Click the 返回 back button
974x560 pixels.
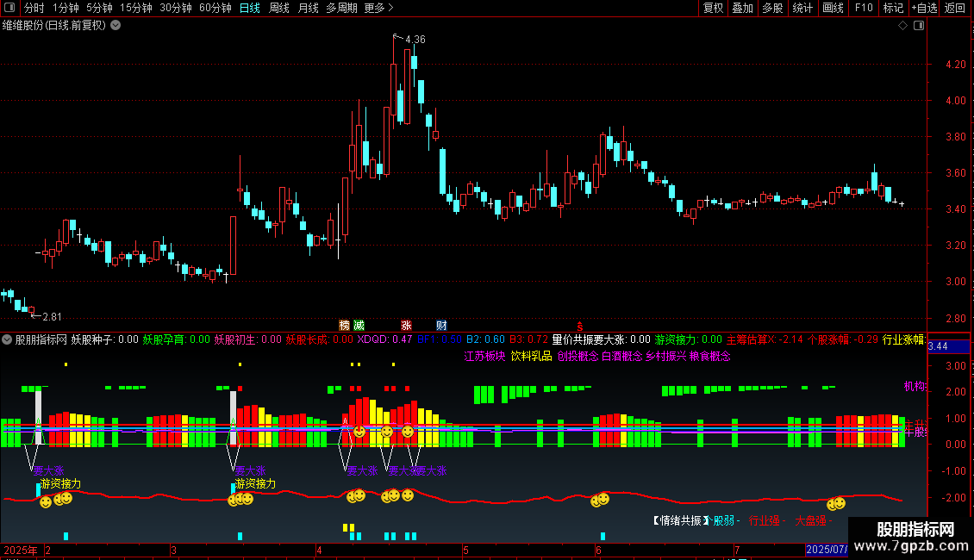click(x=955, y=8)
